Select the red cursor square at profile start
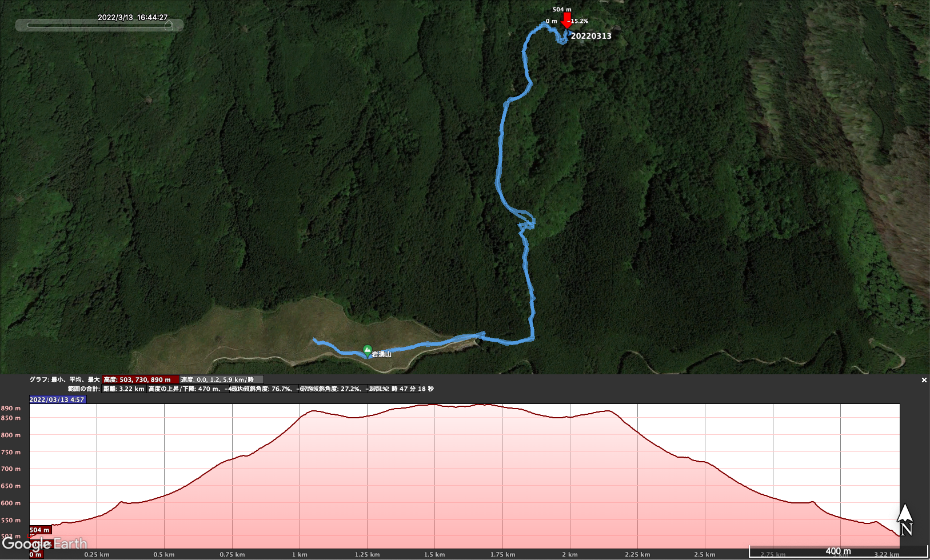 click(30, 537)
